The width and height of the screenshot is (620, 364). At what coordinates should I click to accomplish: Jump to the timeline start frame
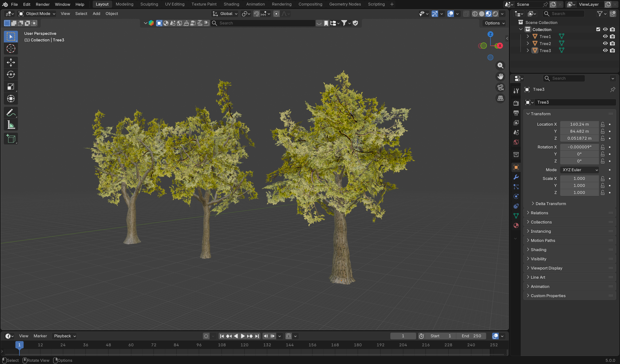pyautogui.click(x=222, y=336)
